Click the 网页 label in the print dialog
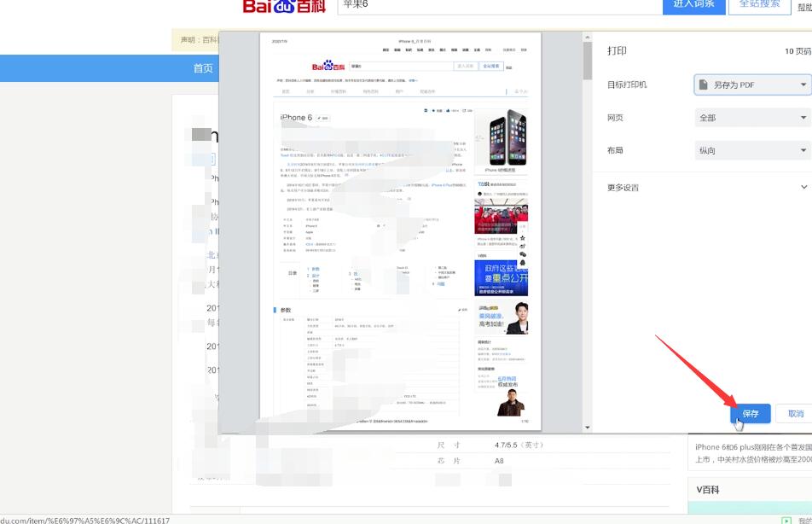This screenshot has width=812, height=524. pyautogui.click(x=615, y=118)
